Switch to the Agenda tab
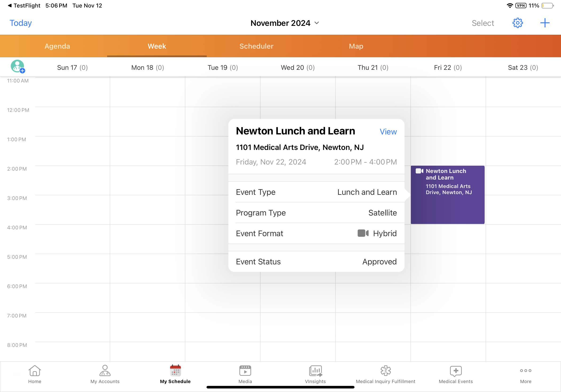This screenshot has width=561, height=392. tap(57, 46)
